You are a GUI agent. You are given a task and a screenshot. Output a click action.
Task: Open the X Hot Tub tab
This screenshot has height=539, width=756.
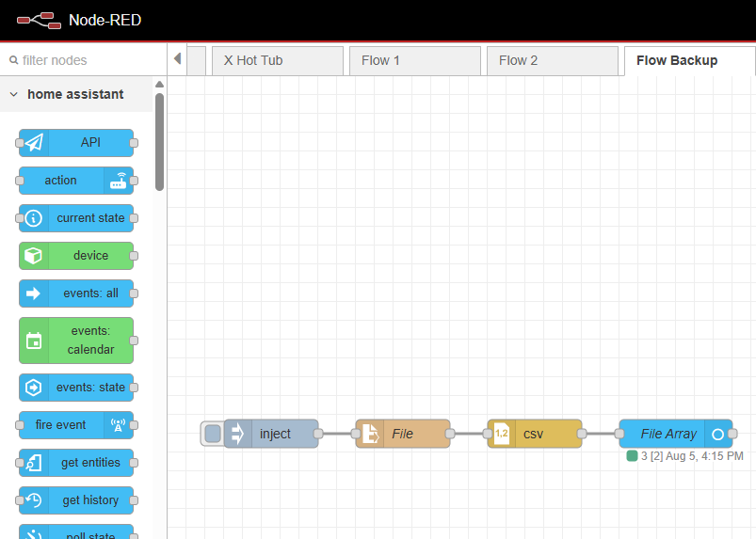[x=277, y=61]
